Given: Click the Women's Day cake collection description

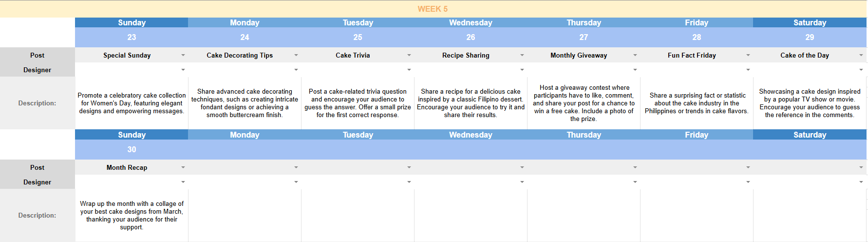Looking at the screenshot, I should coord(132,103).
